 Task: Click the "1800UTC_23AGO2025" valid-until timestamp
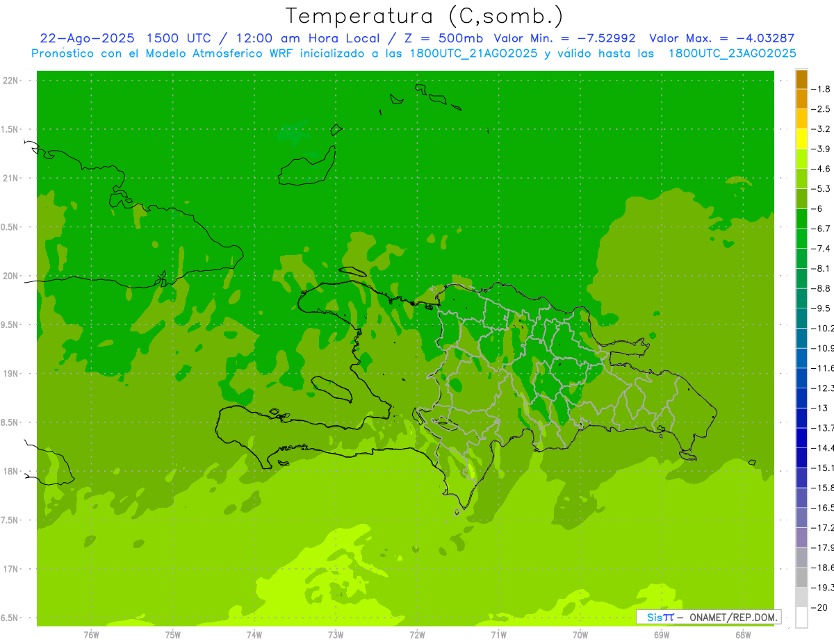[x=732, y=53]
